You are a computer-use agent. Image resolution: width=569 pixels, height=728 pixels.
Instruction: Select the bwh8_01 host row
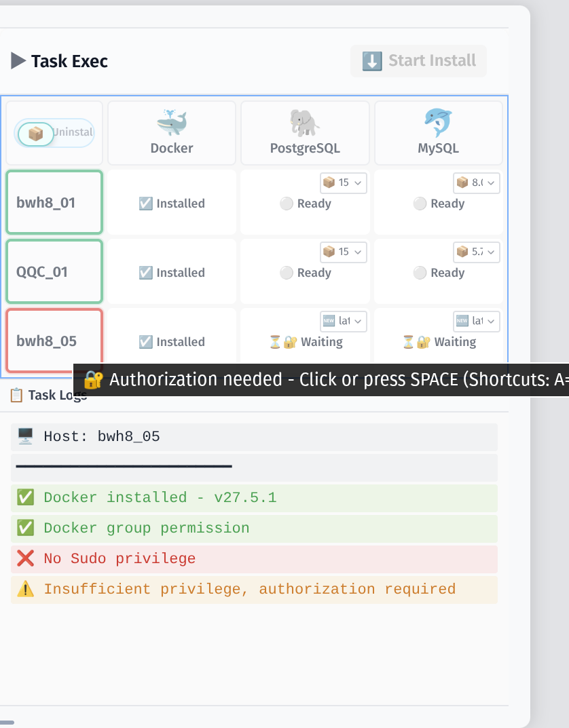tap(54, 203)
